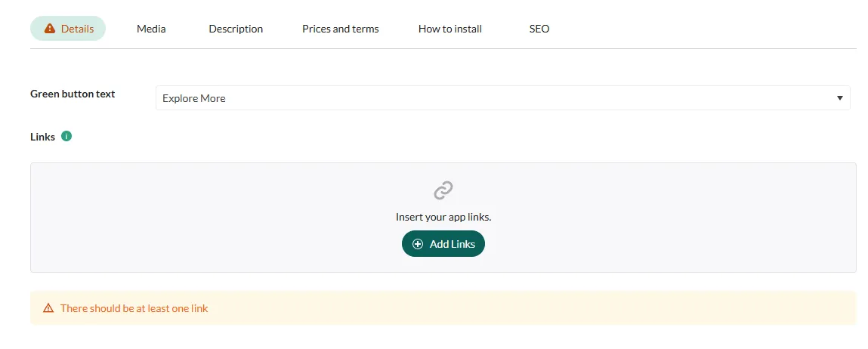This screenshot has width=868, height=349.
Task: Click the gray chain link icon
Action: [x=443, y=190]
